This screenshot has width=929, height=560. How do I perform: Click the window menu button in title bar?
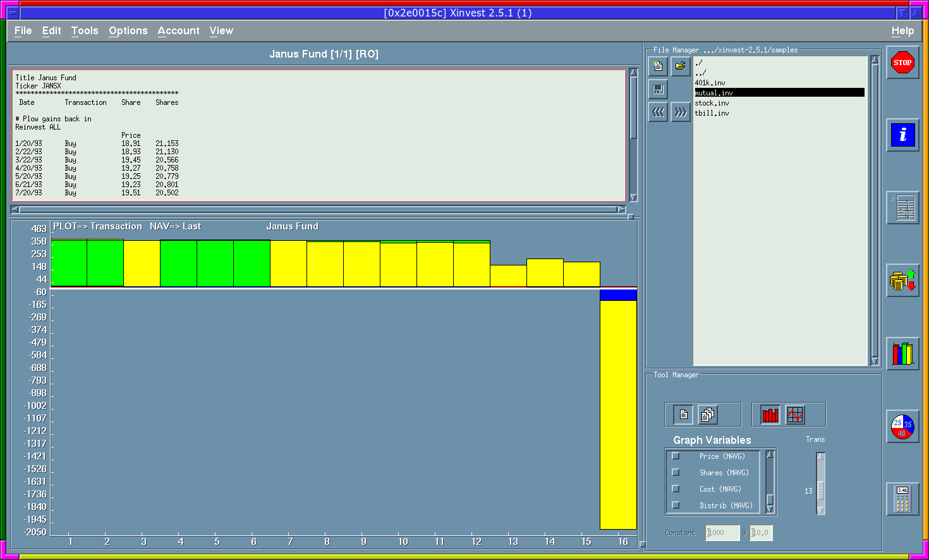13,13
